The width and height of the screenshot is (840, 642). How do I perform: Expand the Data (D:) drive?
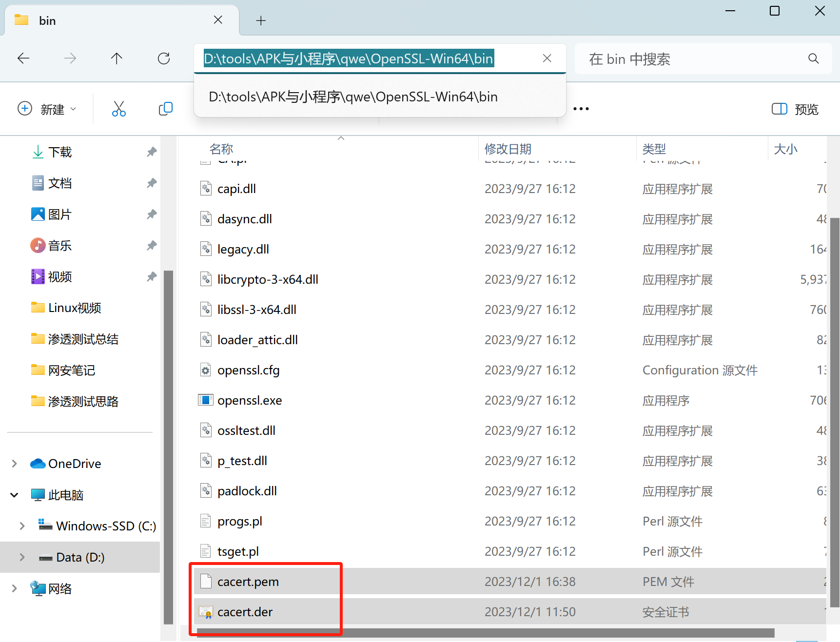click(x=22, y=557)
